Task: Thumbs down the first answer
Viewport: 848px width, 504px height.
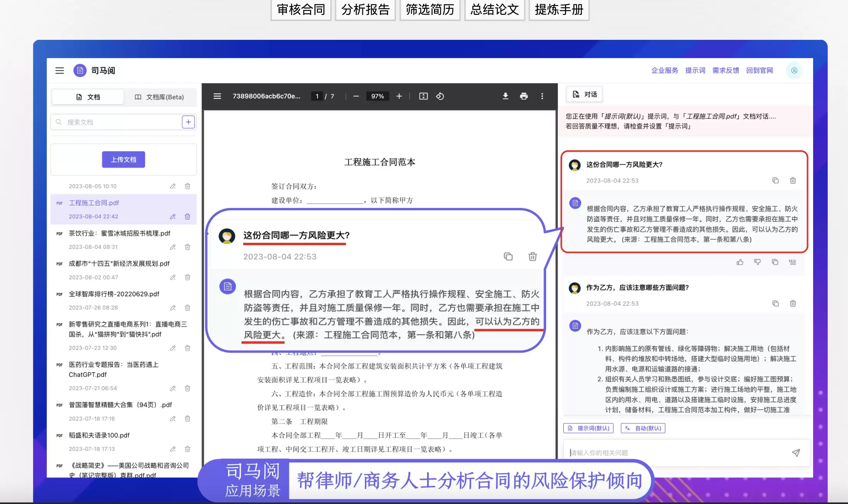Action: point(757,262)
